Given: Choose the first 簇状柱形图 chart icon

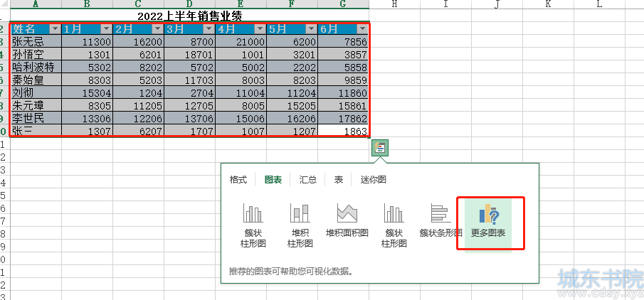Looking at the screenshot, I should (x=253, y=225).
